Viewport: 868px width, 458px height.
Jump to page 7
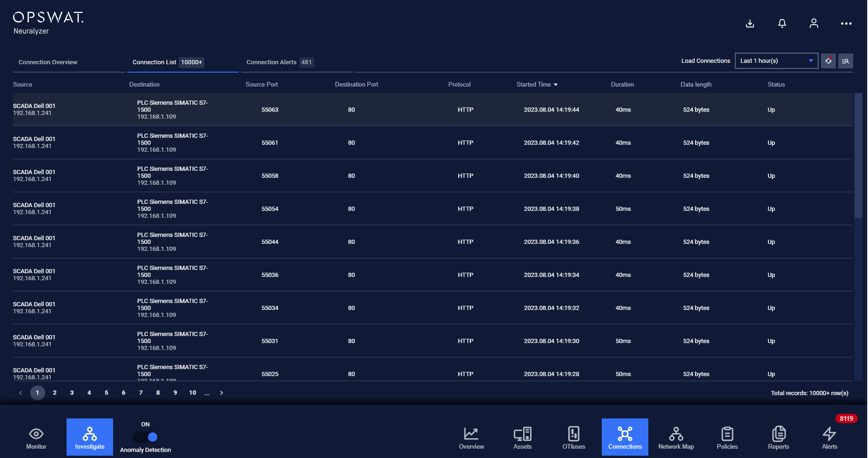[141, 393]
